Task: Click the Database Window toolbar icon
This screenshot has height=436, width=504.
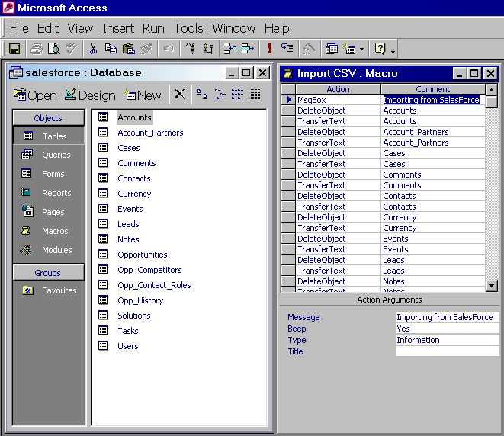Action: click(x=332, y=49)
